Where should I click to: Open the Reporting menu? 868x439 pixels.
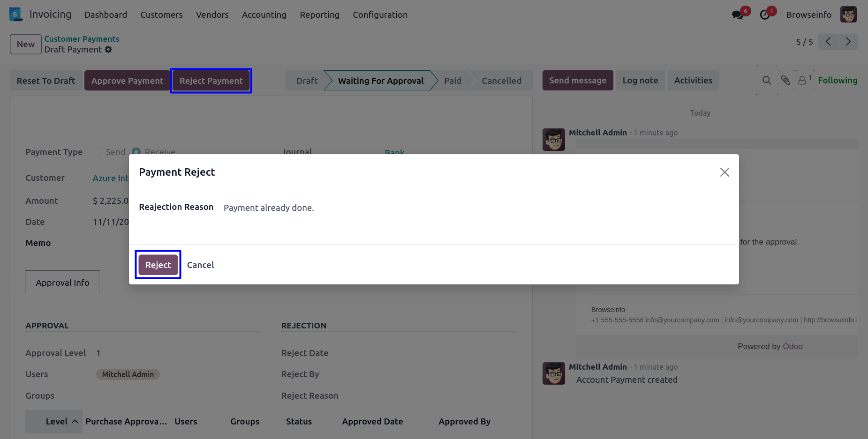tap(319, 15)
